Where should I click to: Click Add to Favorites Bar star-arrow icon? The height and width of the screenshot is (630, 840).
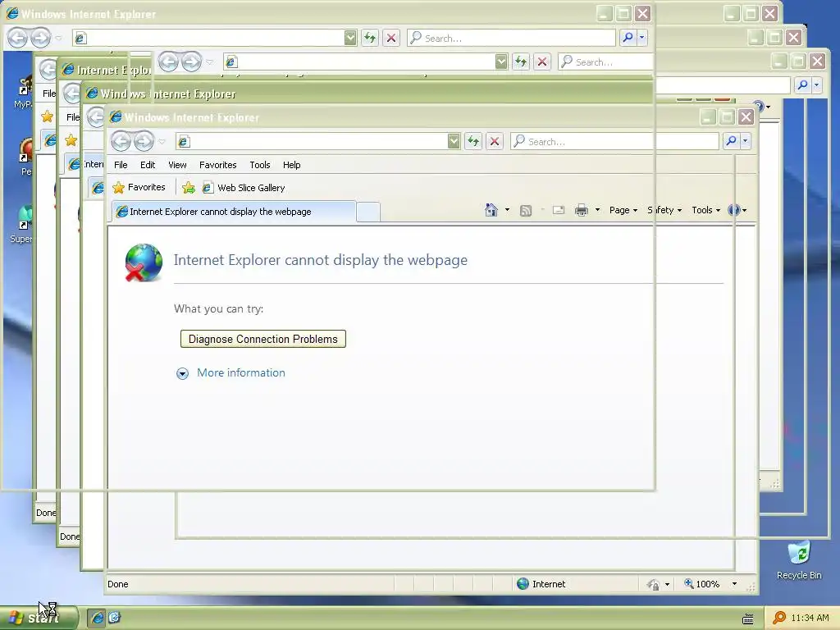[x=189, y=188]
